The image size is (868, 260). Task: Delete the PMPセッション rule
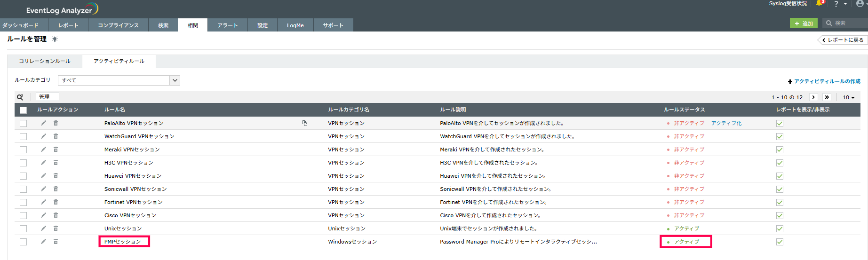pos(56,241)
